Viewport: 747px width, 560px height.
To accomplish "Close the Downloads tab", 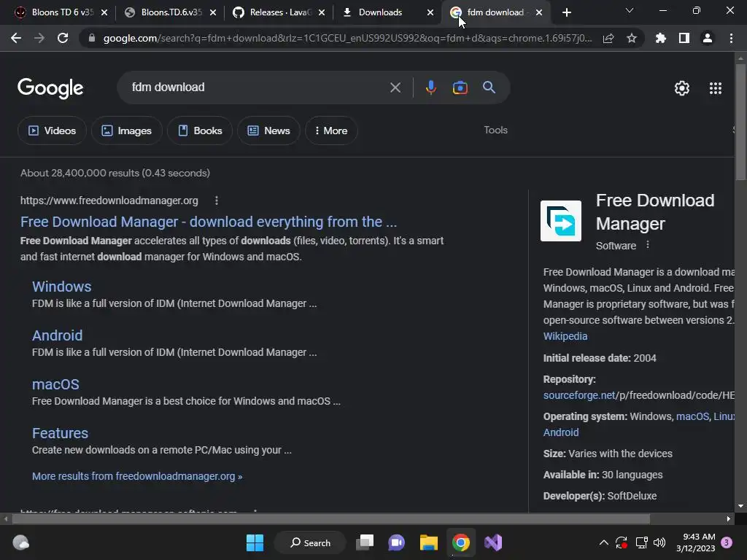I will tap(430, 12).
